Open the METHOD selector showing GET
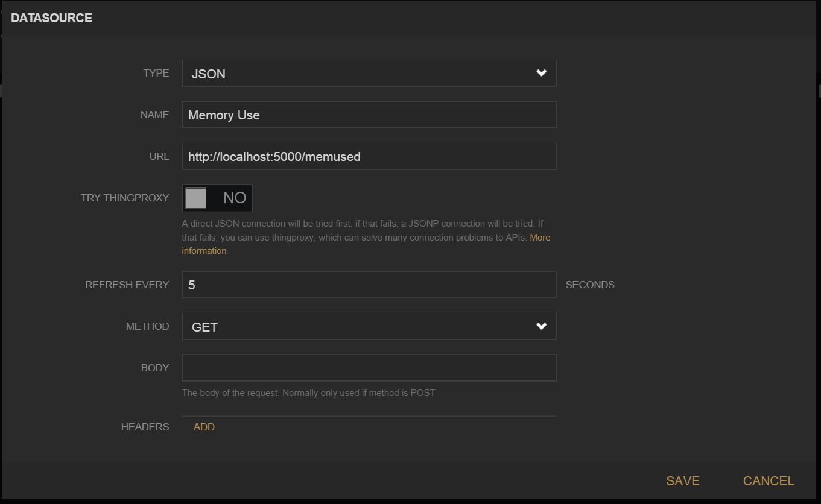This screenshot has width=821, height=504. point(369,326)
